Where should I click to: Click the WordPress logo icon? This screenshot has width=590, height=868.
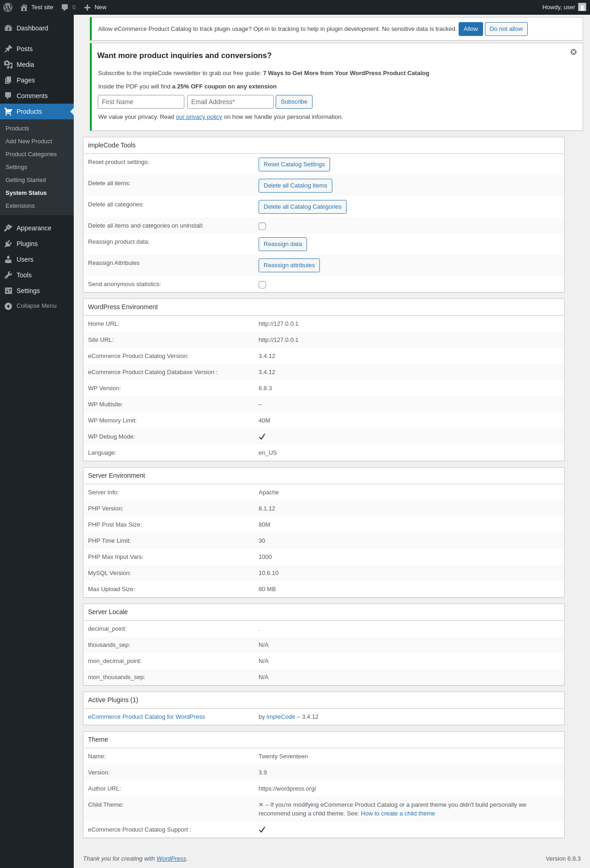(x=8, y=7)
